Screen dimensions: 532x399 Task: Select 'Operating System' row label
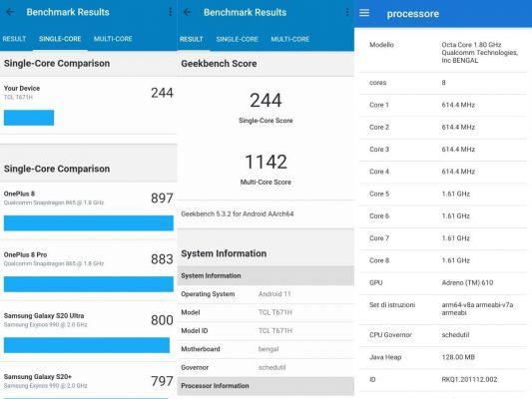click(x=208, y=294)
